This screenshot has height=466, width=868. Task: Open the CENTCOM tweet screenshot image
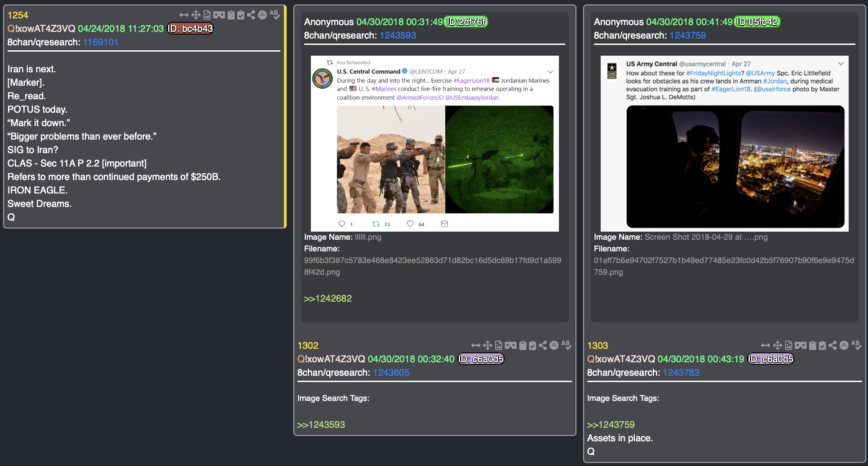[435, 144]
